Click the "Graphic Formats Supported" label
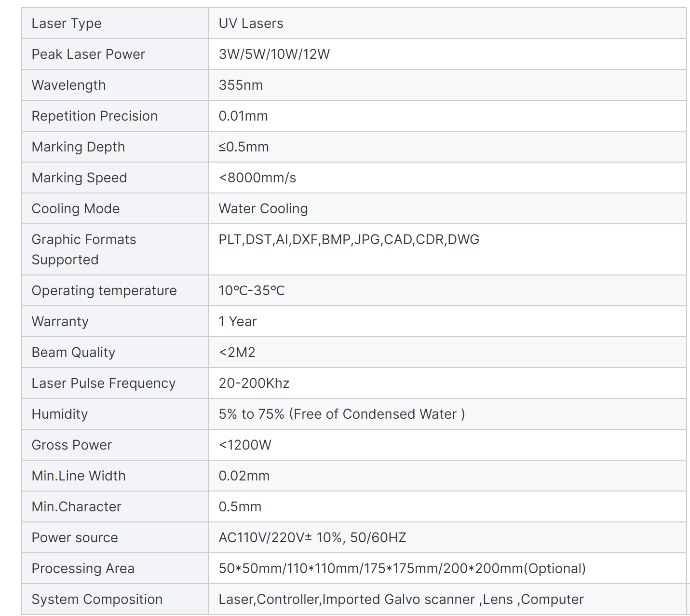Image resolution: width=690 pixels, height=616 pixels. (x=84, y=250)
